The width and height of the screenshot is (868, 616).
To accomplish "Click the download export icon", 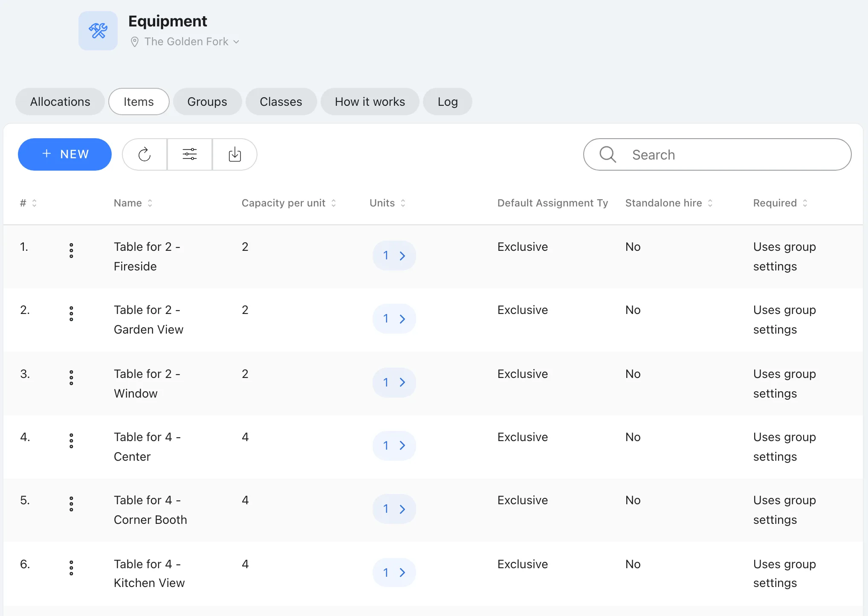I will click(235, 154).
